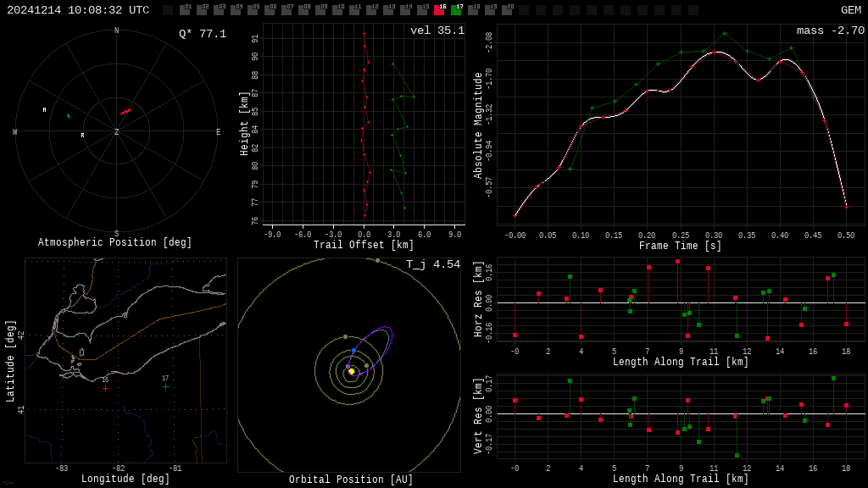Click the Z zenith label on sky plot
Viewport: 868px width, 488px height.
pos(116,131)
